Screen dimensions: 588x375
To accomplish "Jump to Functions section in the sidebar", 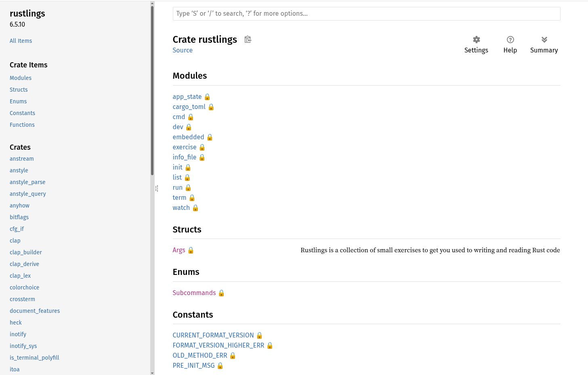I will click(x=22, y=125).
